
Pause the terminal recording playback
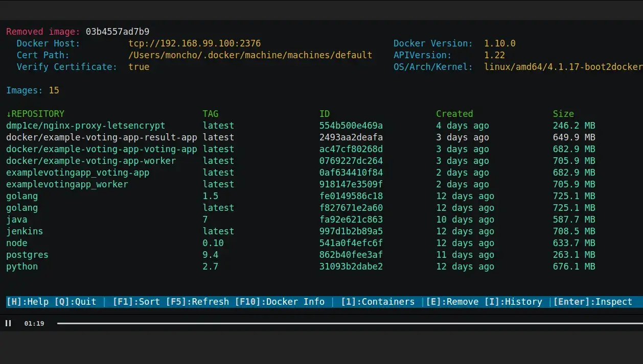tap(8, 323)
